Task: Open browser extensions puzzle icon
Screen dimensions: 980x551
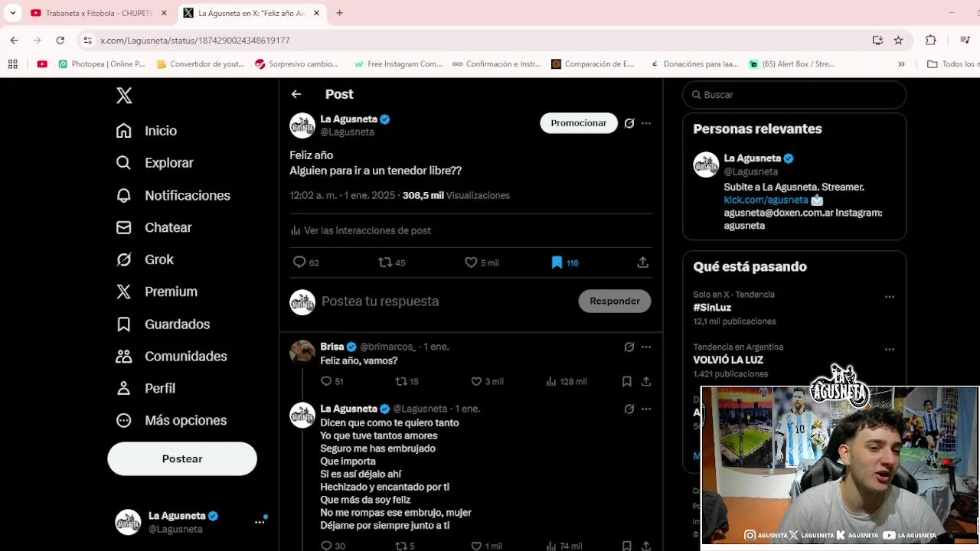Action: click(x=931, y=41)
